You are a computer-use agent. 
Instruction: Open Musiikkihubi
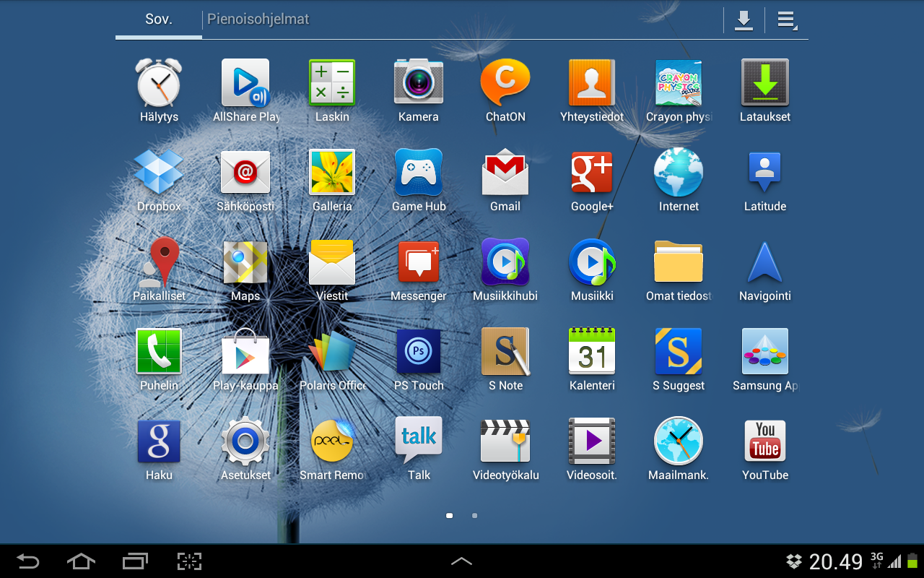coord(505,270)
